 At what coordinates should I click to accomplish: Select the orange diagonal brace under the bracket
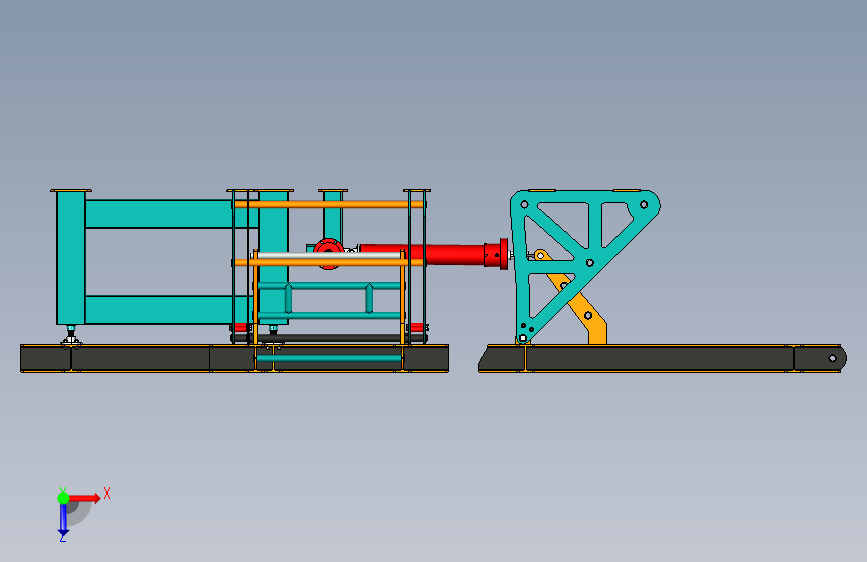581,304
